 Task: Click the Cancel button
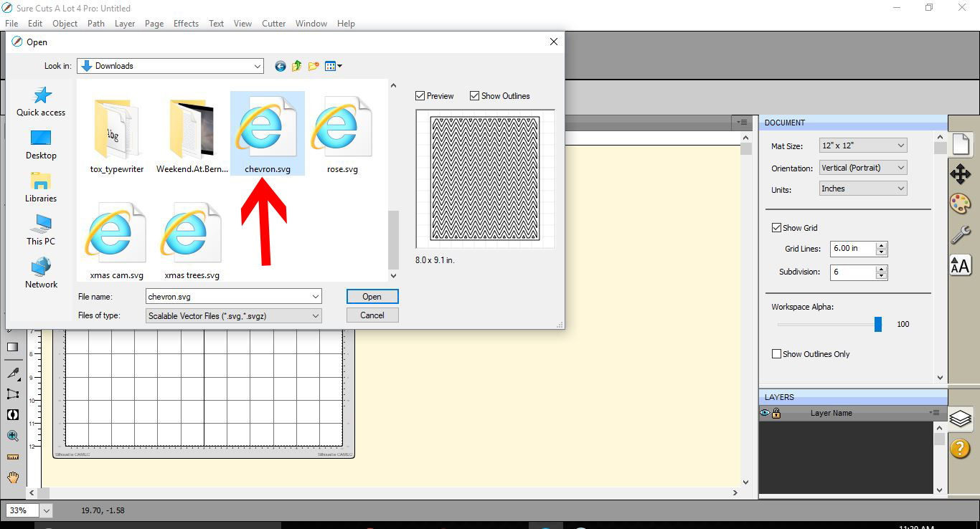372,315
